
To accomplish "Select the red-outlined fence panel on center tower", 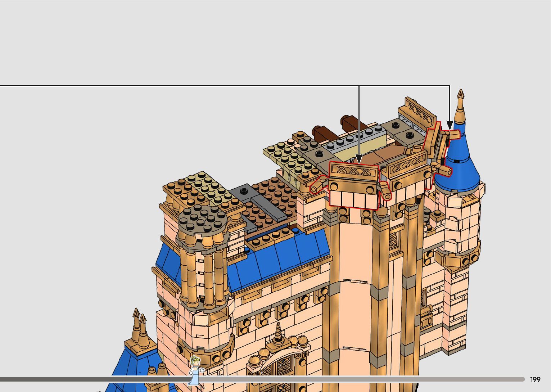I will tap(354, 184).
